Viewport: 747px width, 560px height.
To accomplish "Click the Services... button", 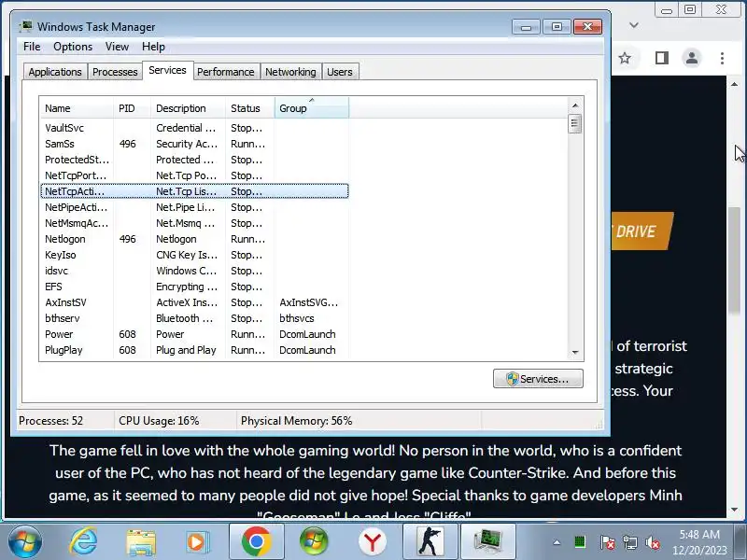I will 538,379.
